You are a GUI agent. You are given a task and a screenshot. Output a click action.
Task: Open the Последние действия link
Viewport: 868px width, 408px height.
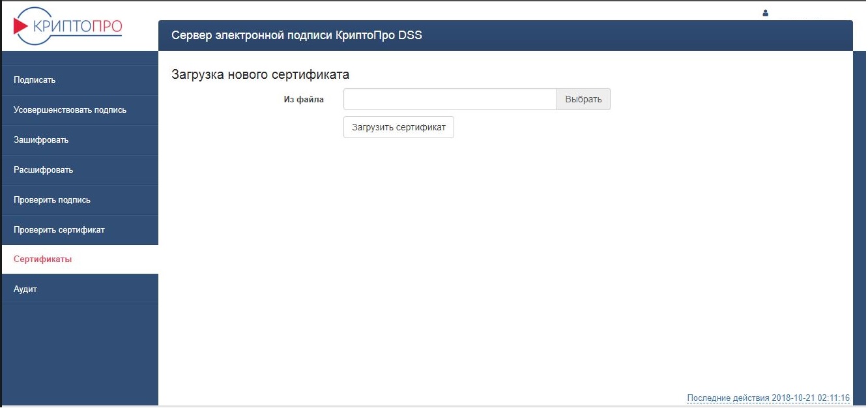768,398
